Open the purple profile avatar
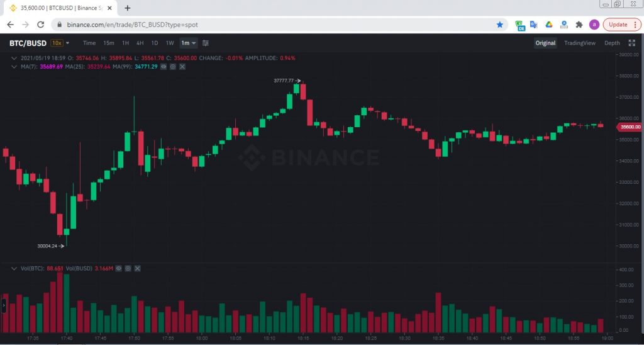This screenshot has width=644, height=345. (594, 25)
